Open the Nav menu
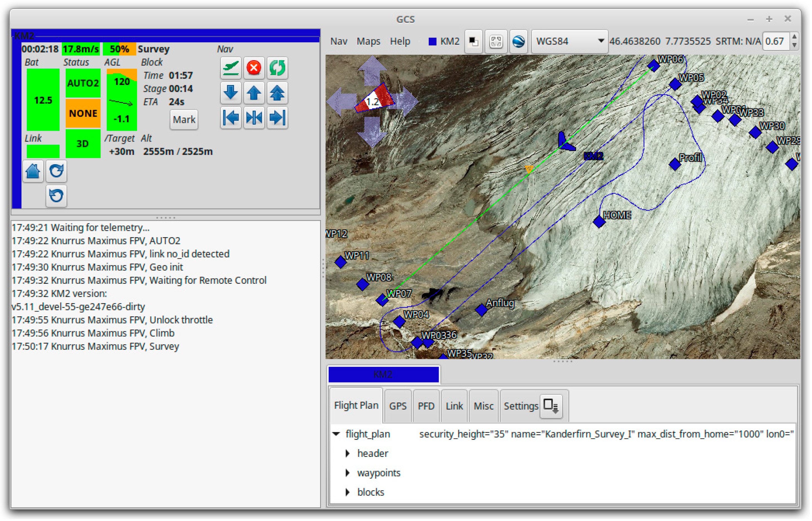 [x=339, y=41]
